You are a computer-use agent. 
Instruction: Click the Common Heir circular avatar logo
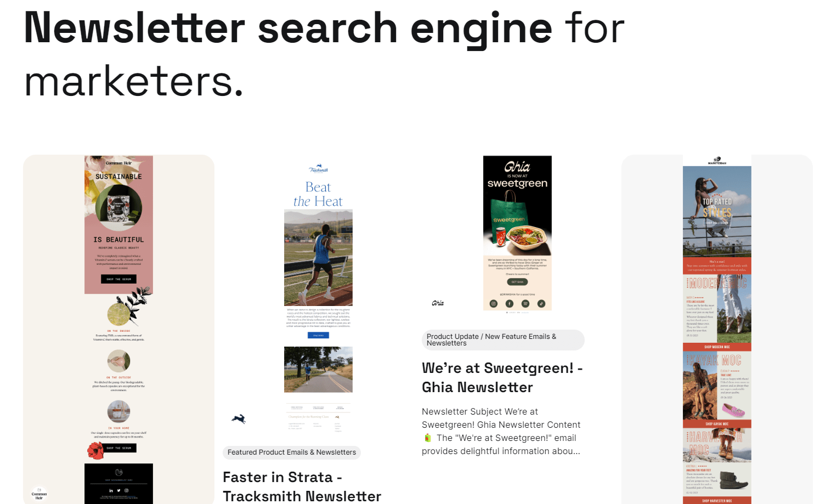39,493
